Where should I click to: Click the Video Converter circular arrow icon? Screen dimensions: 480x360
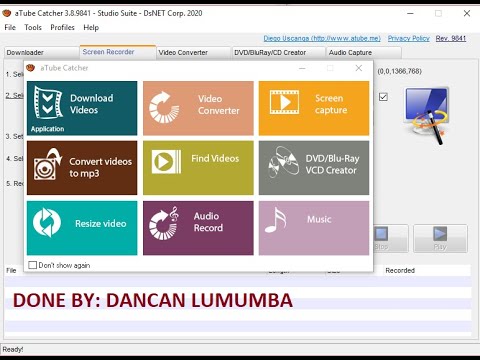click(x=164, y=107)
